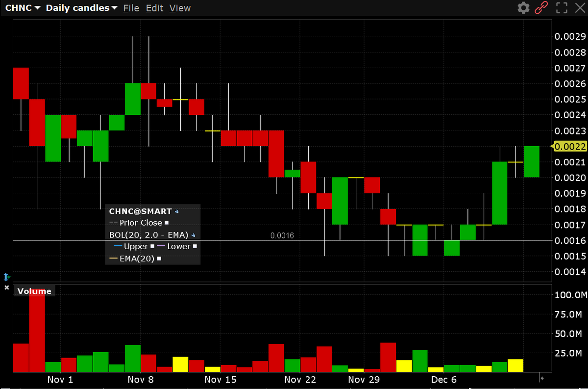The height and width of the screenshot is (389, 588).
Task: Click the time axis scroll arrow icon
Action: pos(542,378)
